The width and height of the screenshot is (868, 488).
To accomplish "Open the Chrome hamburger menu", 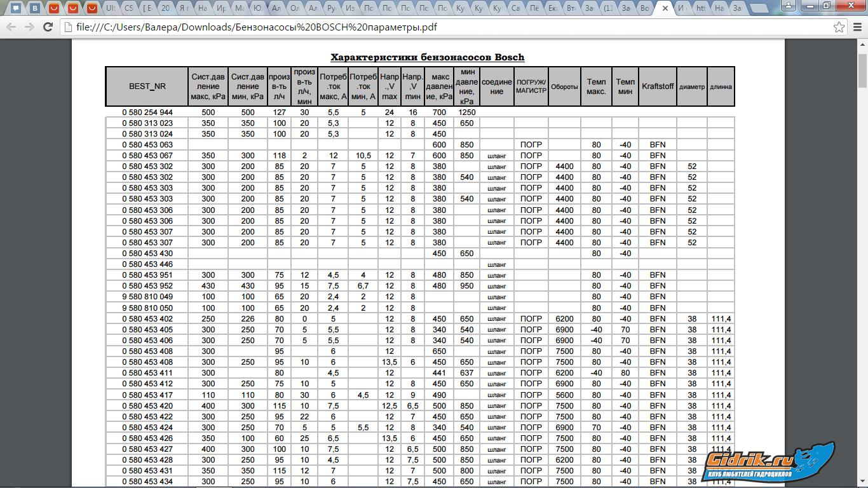I will [x=856, y=27].
